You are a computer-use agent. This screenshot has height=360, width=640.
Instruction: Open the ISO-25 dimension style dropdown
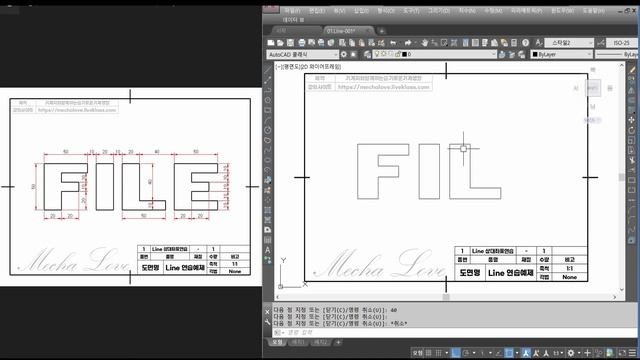pyautogui.click(x=622, y=42)
